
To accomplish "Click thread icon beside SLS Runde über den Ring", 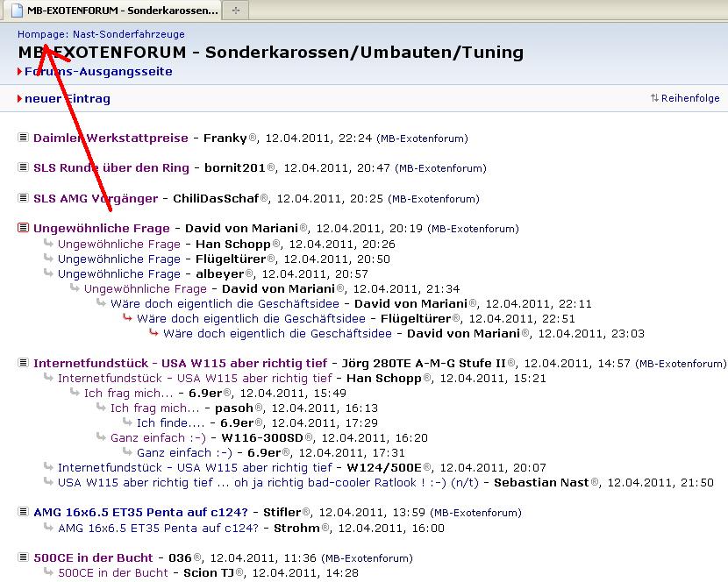I will tap(24, 167).
